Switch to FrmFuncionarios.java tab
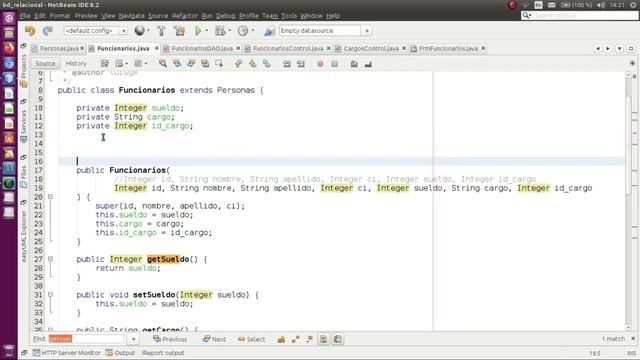The height and width of the screenshot is (360, 640). [x=448, y=49]
